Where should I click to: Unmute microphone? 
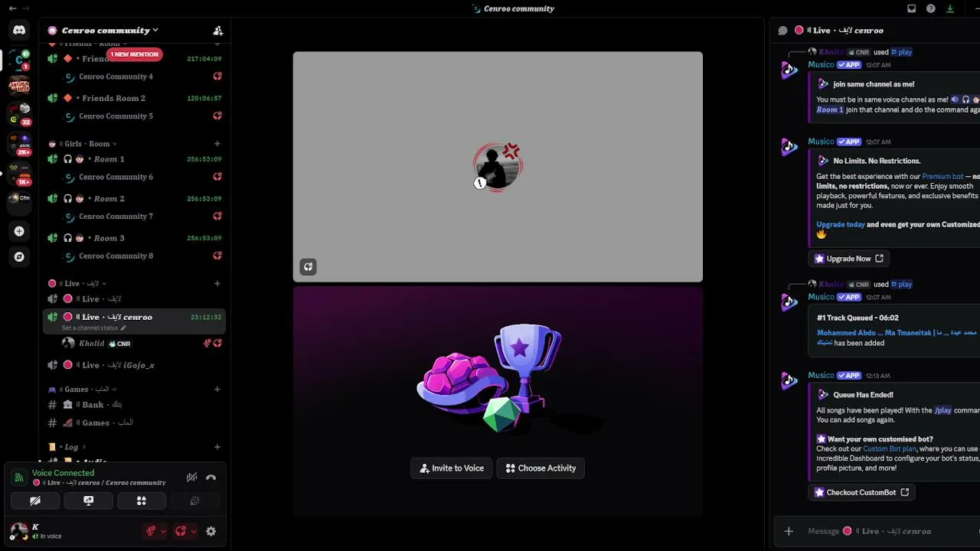(x=152, y=531)
